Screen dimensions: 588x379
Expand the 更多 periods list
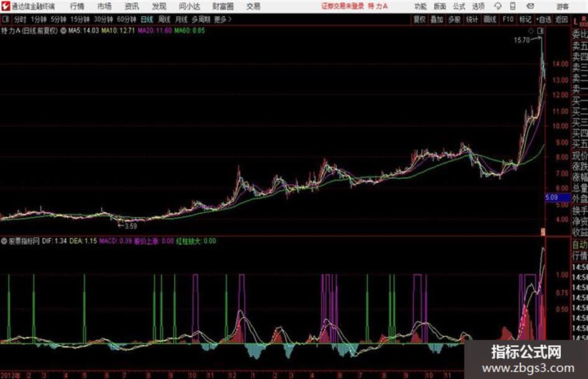coord(223,19)
